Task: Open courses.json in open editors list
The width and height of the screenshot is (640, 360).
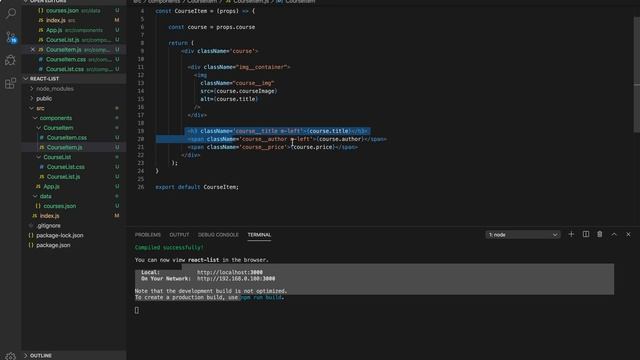Action: [x=74, y=10]
